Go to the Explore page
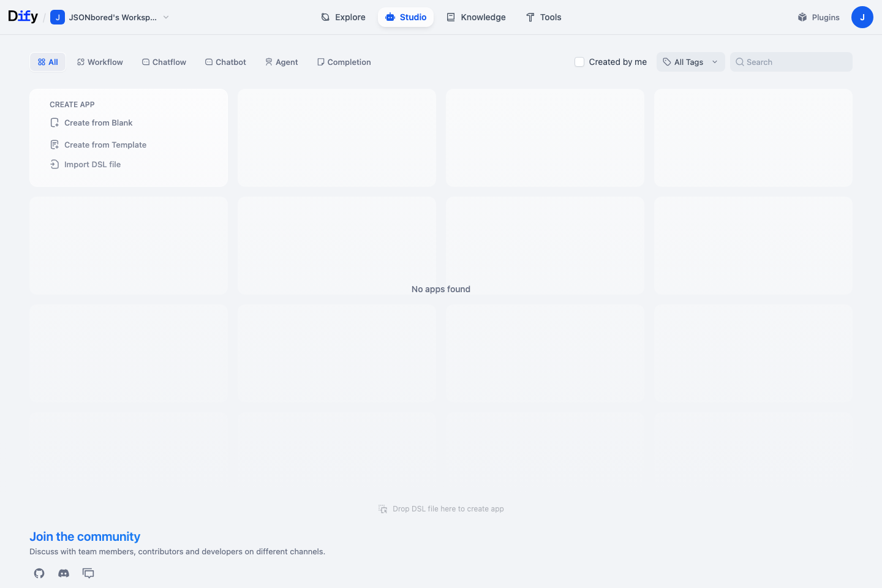The width and height of the screenshot is (882, 588). point(343,17)
